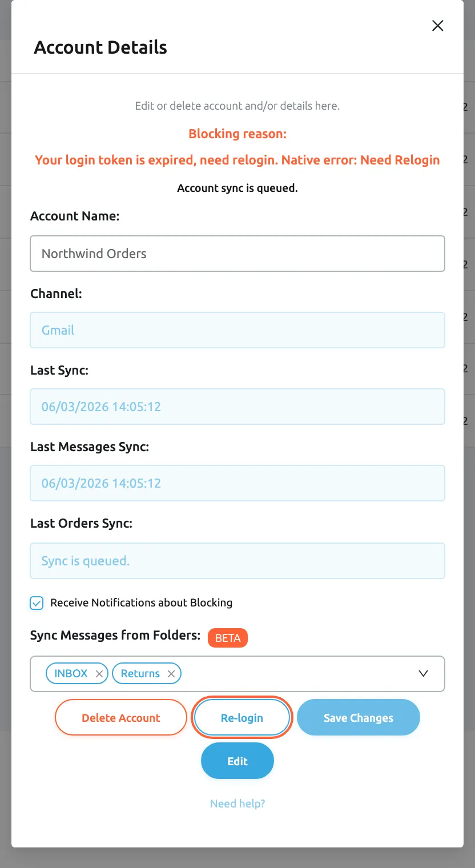Click the Last Messages Sync field
The height and width of the screenshot is (868, 475).
[237, 483]
